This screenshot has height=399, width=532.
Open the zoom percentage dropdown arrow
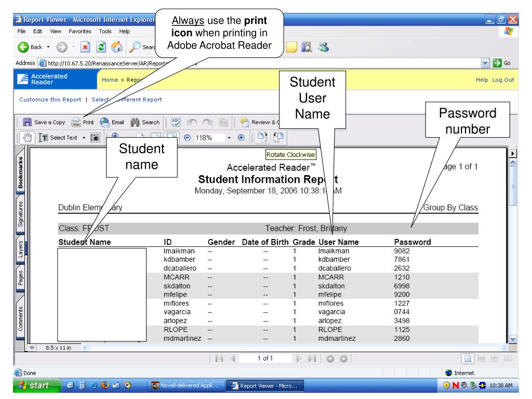[x=229, y=138]
